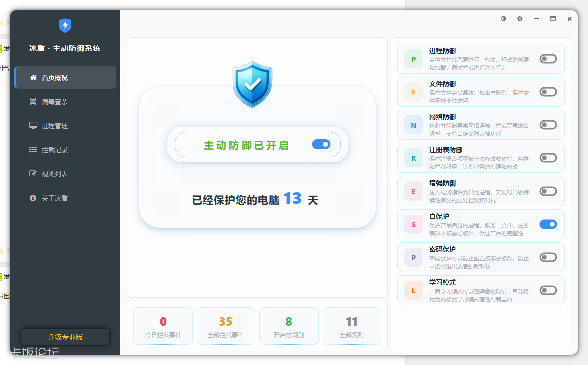Enable the 注册表防御 toggle
The height and width of the screenshot is (365, 588).
click(x=548, y=158)
